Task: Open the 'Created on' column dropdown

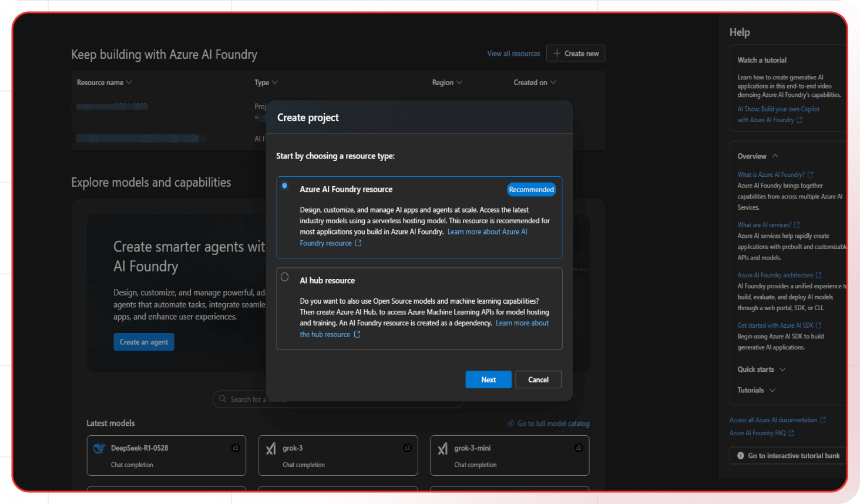Action: pyautogui.click(x=553, y=82)
